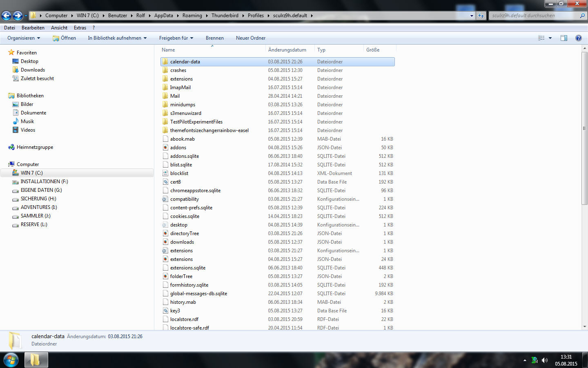Click the Neuer Ordner button
The width and height of the screenshot is (588, 368).
click(x=250, y=38)
